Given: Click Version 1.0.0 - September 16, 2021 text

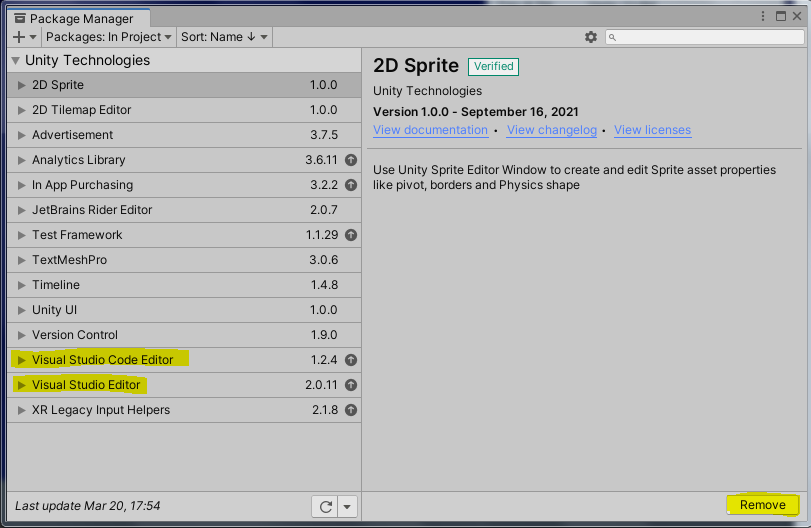Looking at the screenshot, I should pos(476,112).
